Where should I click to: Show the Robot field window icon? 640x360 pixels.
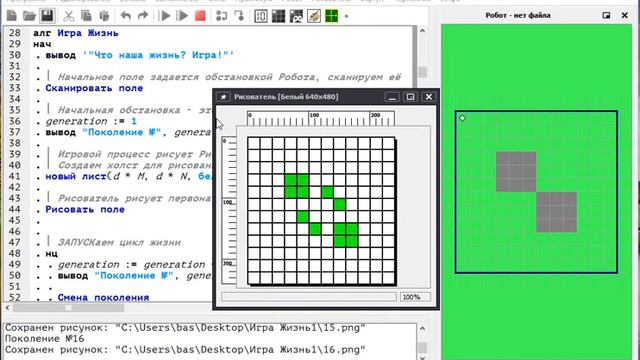(278, 16)
